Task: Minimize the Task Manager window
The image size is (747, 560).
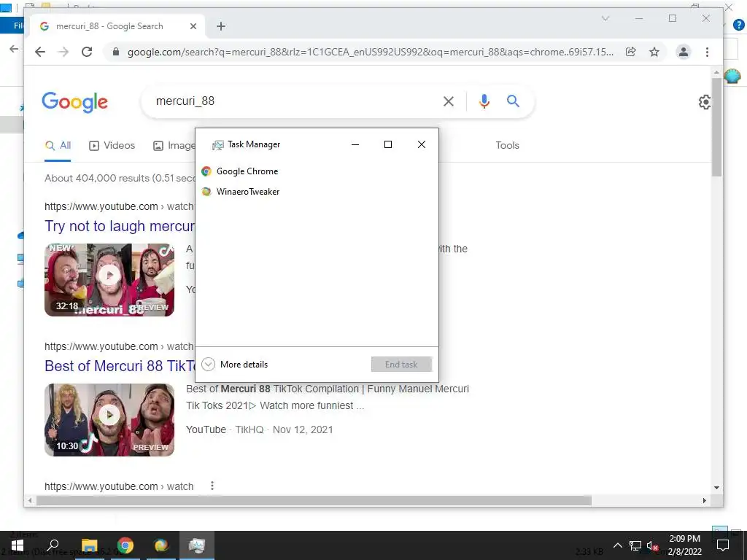Action: click(355, 144)
